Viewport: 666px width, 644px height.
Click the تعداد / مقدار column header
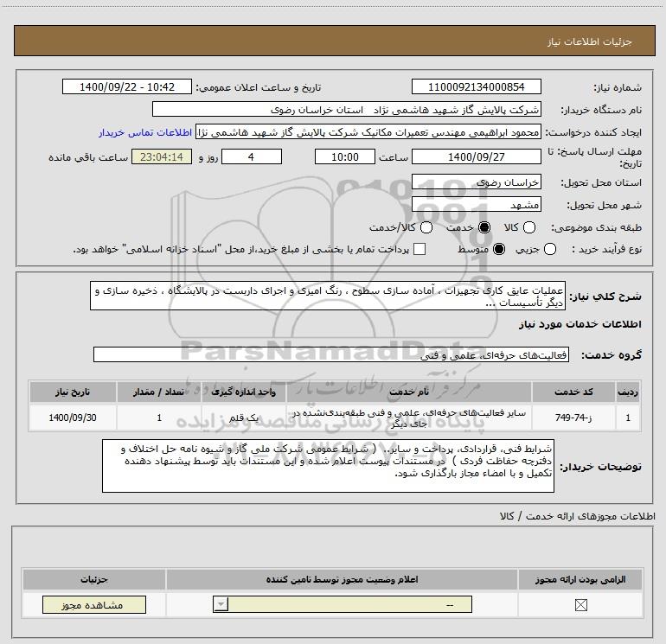pyautogui.click(x=159, y=392)
